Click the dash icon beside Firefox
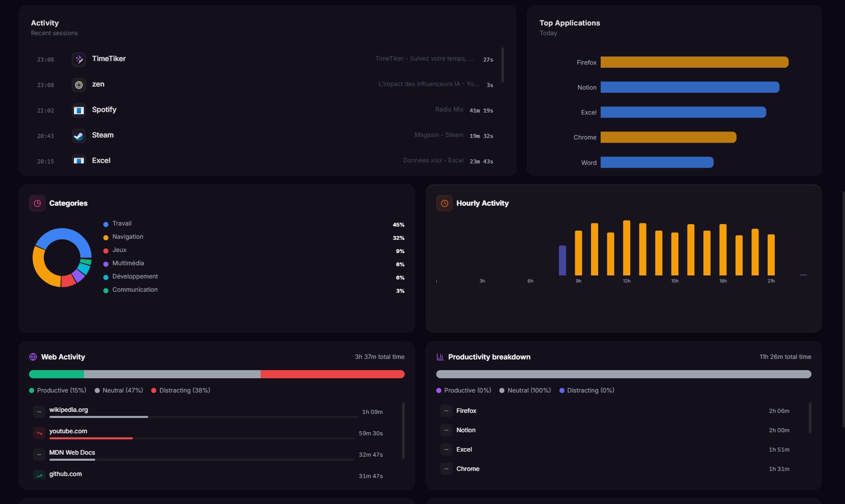 (x=446, y=411)
